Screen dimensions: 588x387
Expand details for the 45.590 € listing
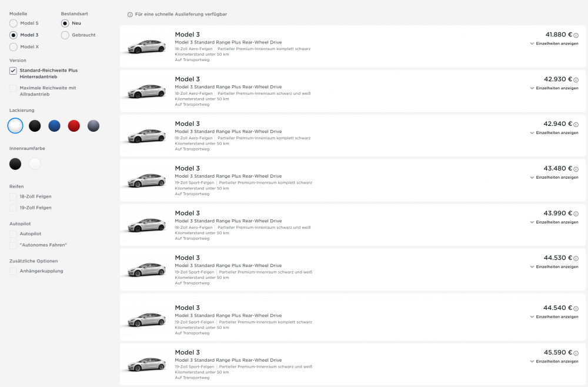tap(556, 362)
